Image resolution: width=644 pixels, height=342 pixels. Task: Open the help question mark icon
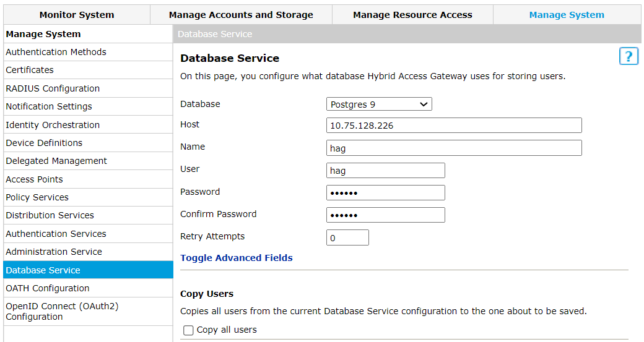click(629, 57)
